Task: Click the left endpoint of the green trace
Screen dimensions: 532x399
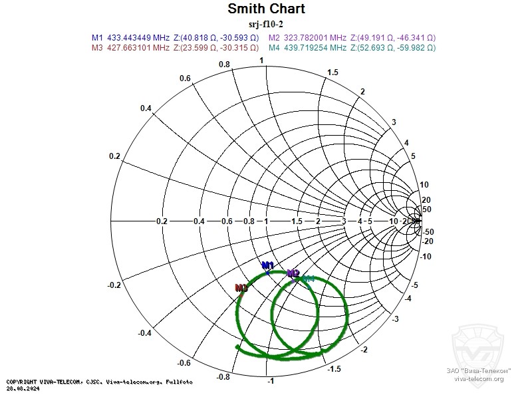Action: pyautogui.click(x=238, y=347)
